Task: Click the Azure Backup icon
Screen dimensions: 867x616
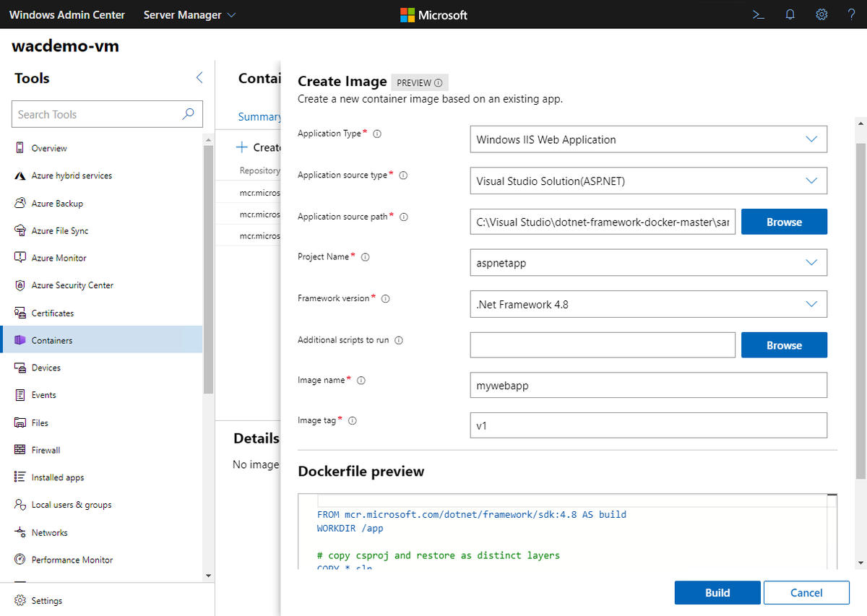Action: pyautogui.click(x=20, y=203)
